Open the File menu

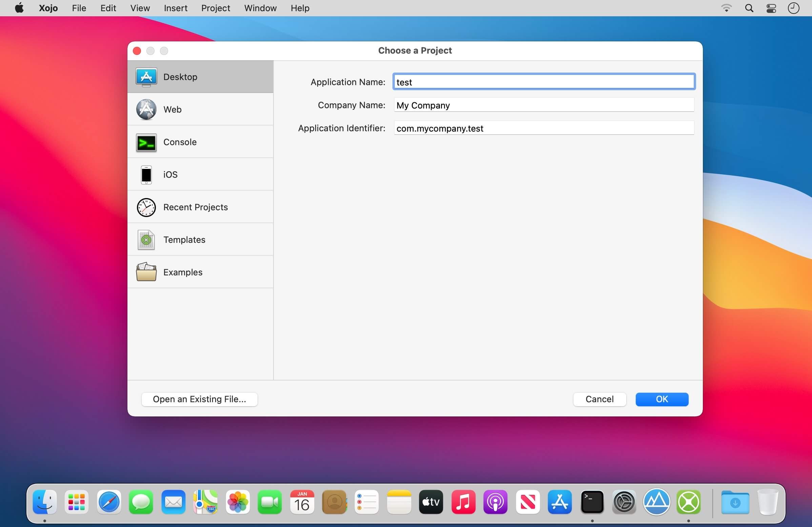point(79,8)
